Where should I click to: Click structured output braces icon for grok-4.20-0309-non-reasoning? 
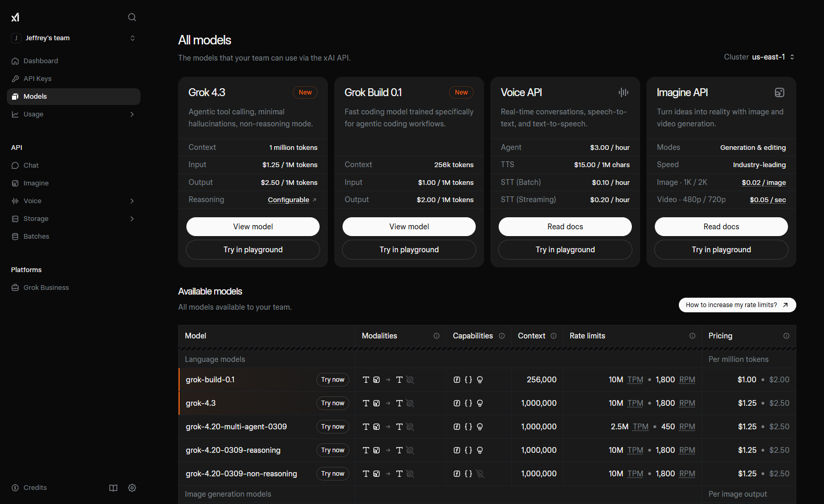click(468, 474)
